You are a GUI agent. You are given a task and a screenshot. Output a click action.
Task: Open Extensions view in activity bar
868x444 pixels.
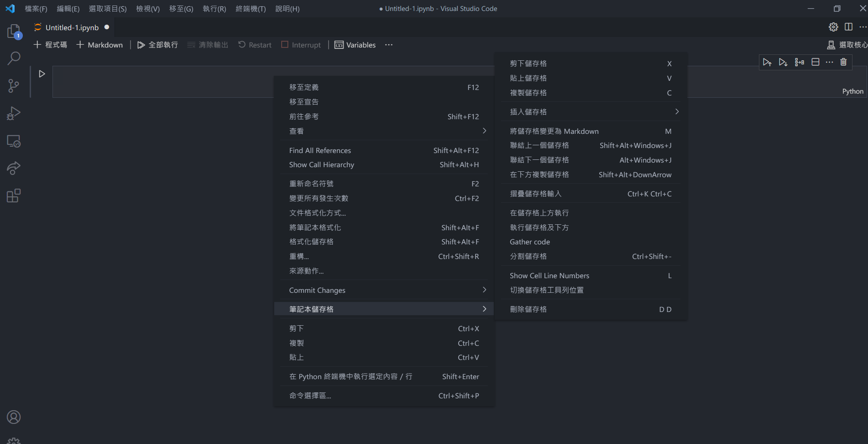click(x=14, y=196)
